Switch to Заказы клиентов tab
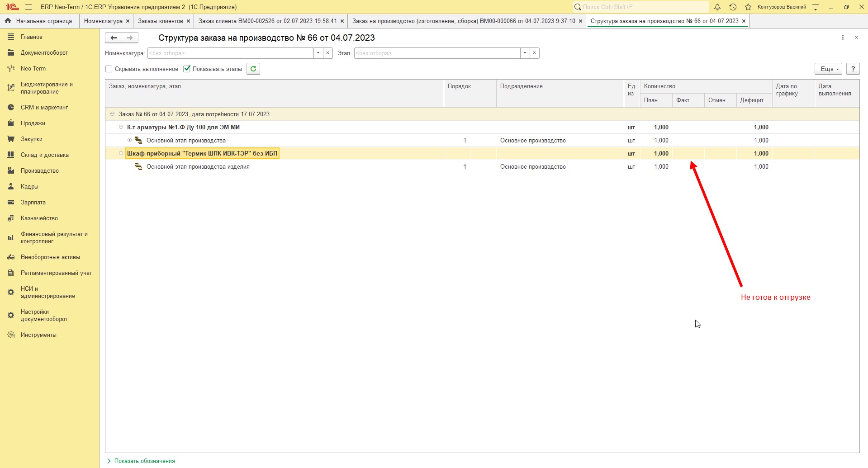868x468 pixels. (x=161, y=21)
